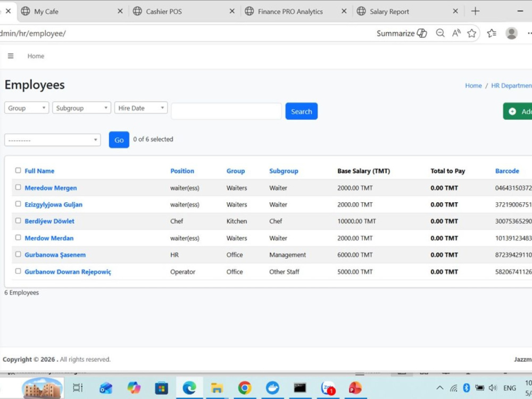This screenshot has height=399, width=532.
Task: Open the terminal taskbar icon
Action: tap(300, 388)
